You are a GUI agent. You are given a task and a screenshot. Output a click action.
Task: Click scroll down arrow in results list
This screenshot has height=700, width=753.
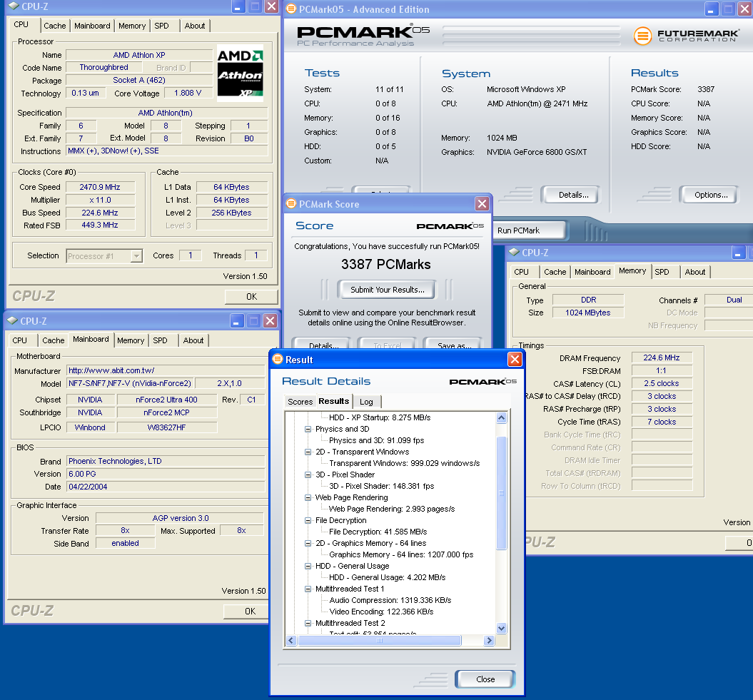coord(501,628)
